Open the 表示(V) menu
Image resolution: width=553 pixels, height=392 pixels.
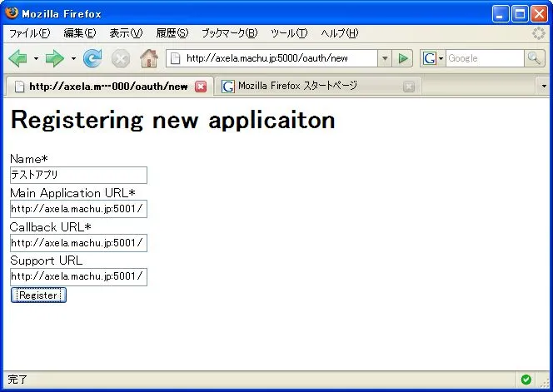pyautogui.click(x=126, y=33)
